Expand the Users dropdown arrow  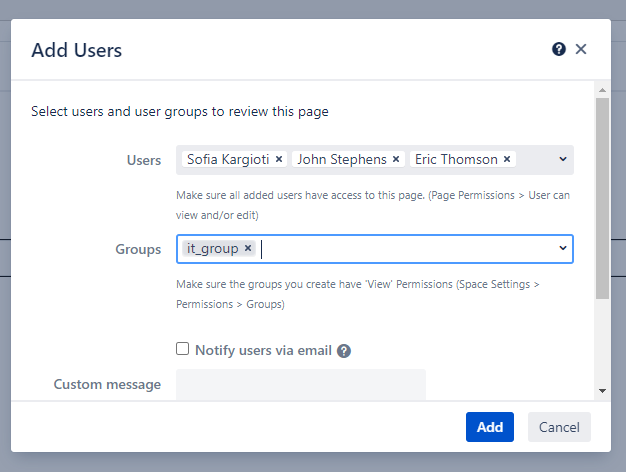[562, 159]
